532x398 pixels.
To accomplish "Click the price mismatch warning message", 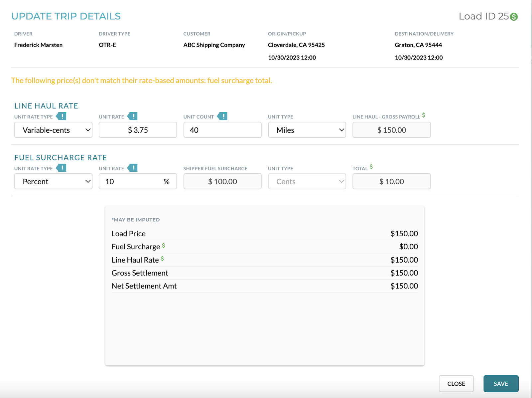I will click(141, 80).
